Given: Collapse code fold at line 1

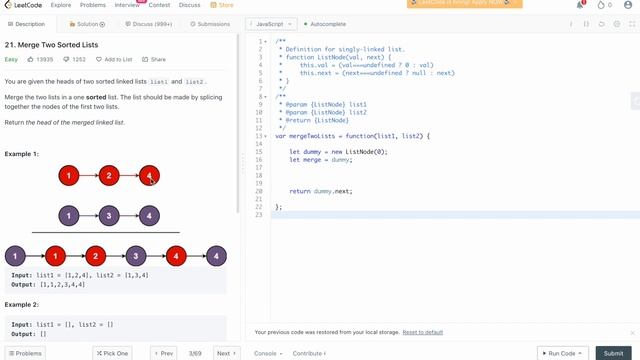Looking at the screenshot, I should [265, 42].
